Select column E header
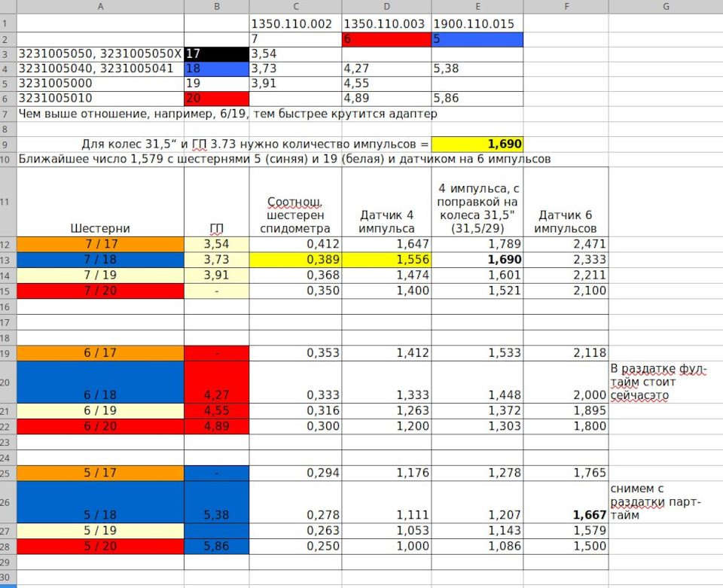This screenshot has width=723, height=588. 477,7
